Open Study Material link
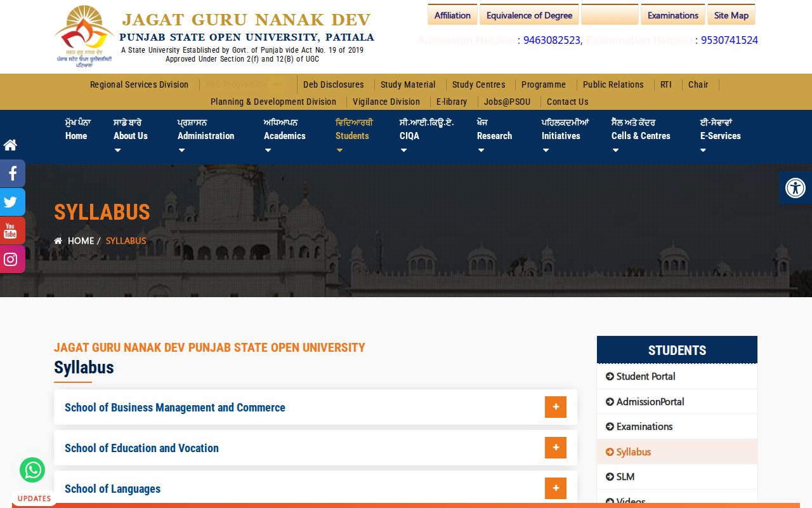 tap(408, 84)
